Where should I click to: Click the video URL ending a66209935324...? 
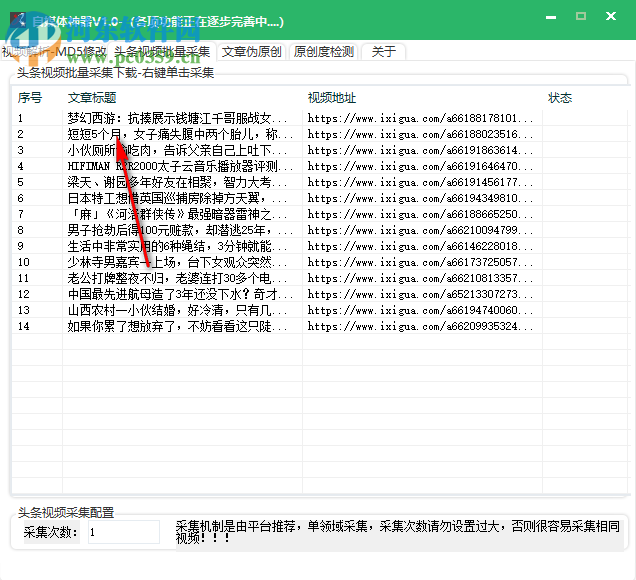[420, 326]
